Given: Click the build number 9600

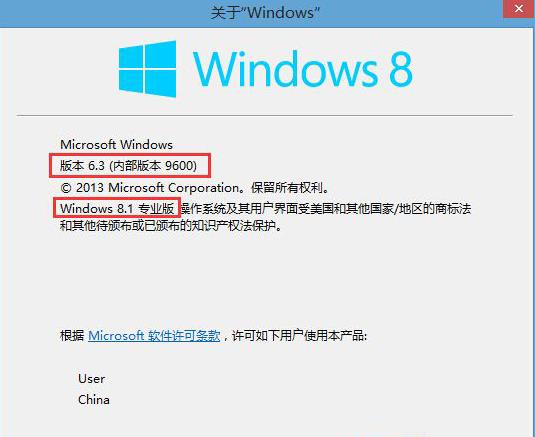Looking at the screenshot, I should (x=179, y=165).
